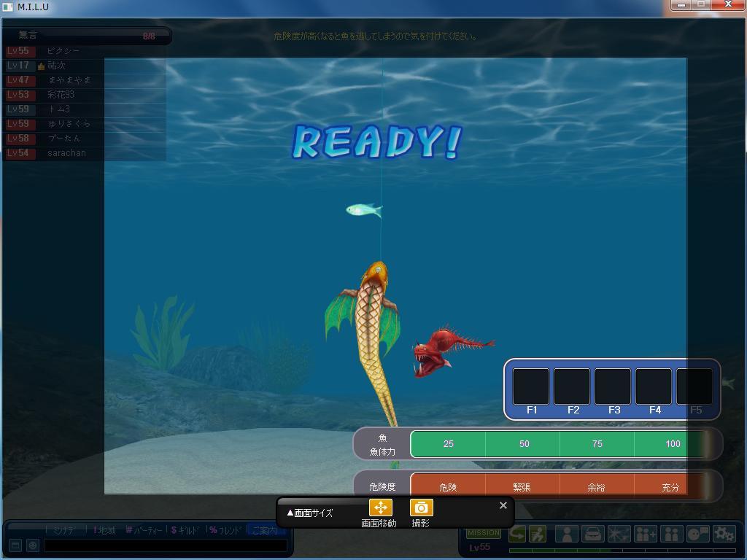Select player まやまやま in the list

click(85, 80)
